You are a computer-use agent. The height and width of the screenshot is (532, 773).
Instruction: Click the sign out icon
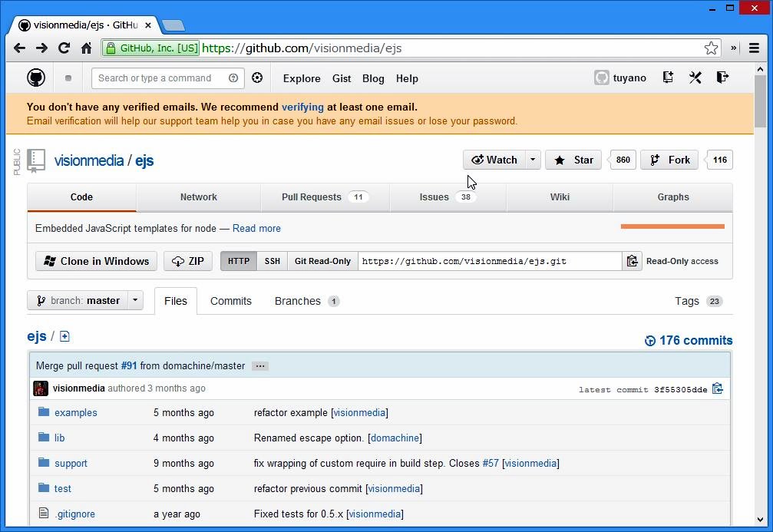click(722, 78)
